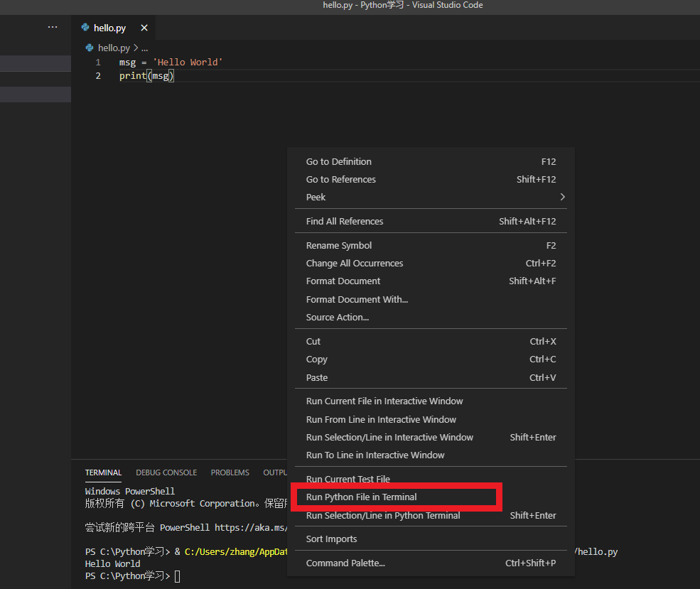Click the print(msg) code line
700x589 pixels.
[146, 76]
